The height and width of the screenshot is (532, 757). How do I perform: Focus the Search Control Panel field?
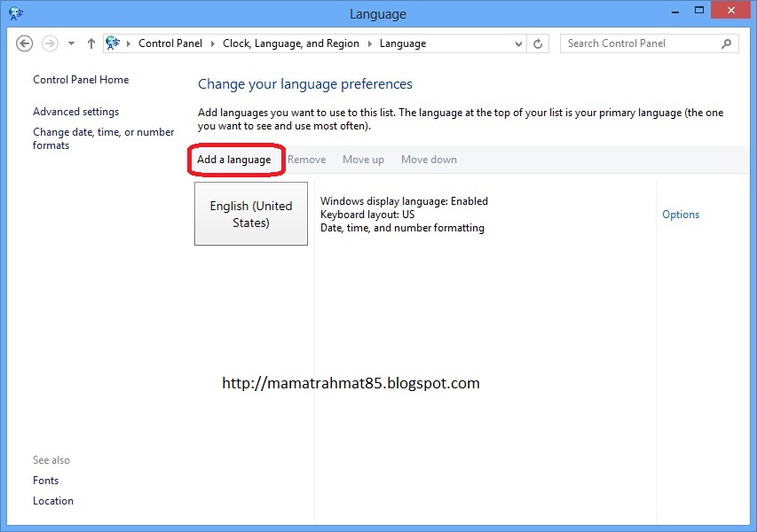(x=650, y=43)
